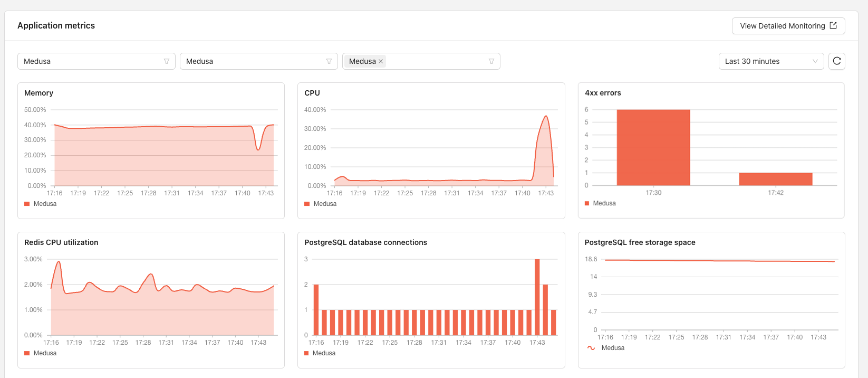Click the PostgreSQL free storage space title
This screenshot has height=378, width=868.
click(640, 242)
